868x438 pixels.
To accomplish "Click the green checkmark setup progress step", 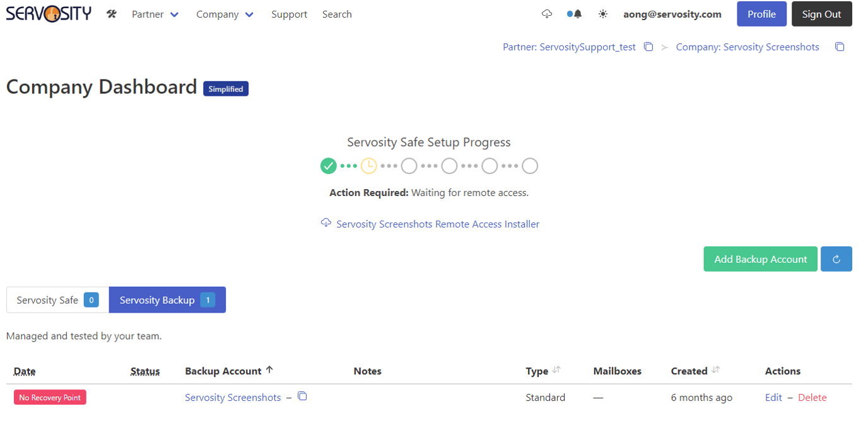I will coord(328,166).
